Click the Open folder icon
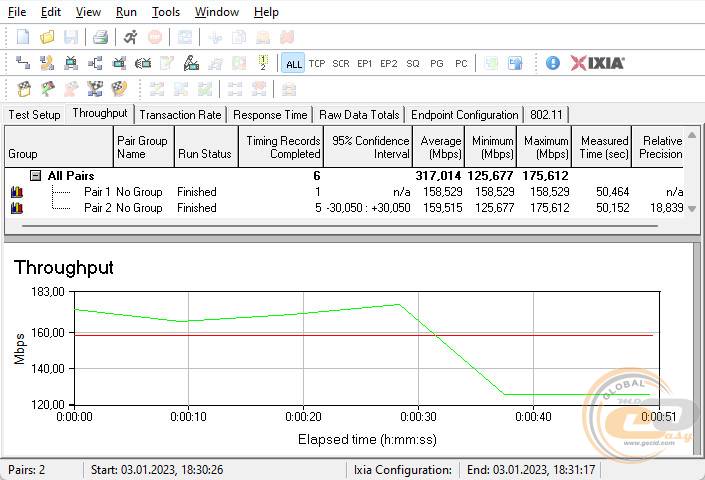This screenshot has height=480, width=705. [x=47, y=37]
